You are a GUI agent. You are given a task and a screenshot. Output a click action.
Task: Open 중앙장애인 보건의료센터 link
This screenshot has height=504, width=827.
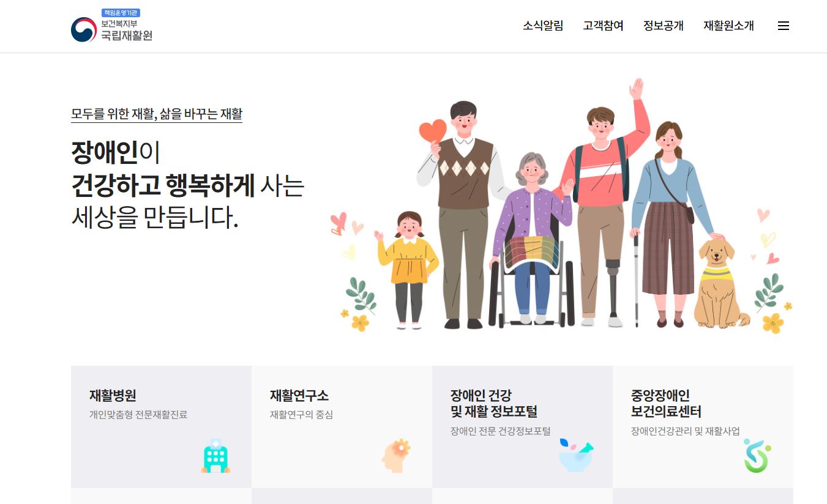(x=666, y=403)
